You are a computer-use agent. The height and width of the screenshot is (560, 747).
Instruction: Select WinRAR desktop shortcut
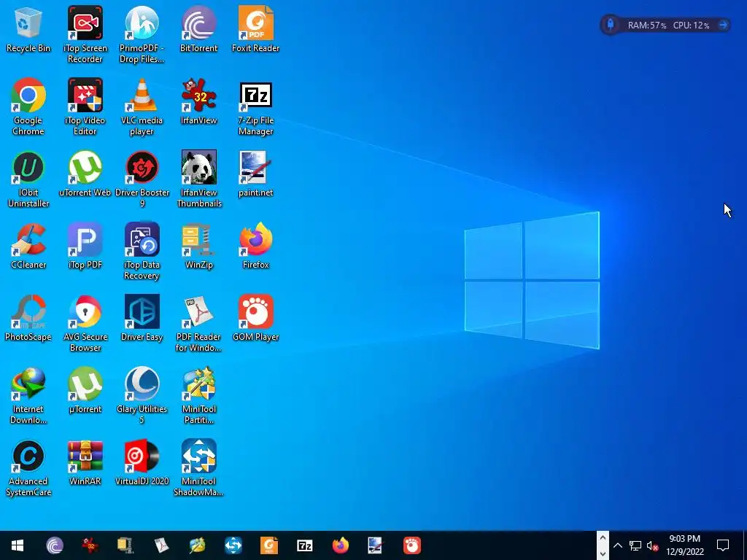coord(85,463)
